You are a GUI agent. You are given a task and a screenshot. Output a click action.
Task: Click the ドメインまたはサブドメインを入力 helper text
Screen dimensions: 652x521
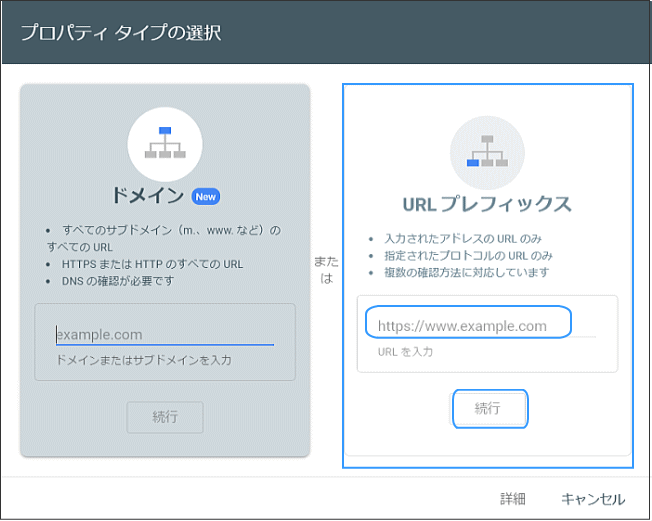tap(144, 359)
